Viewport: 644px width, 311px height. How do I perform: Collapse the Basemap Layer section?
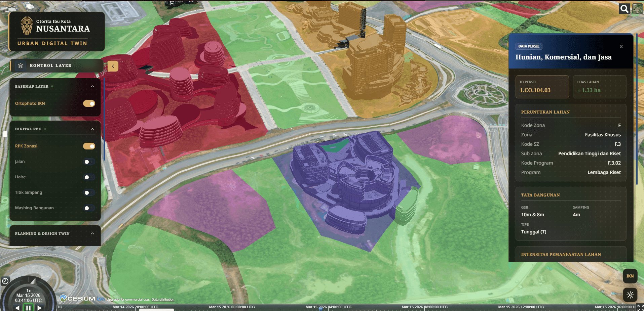pos(92,86)
